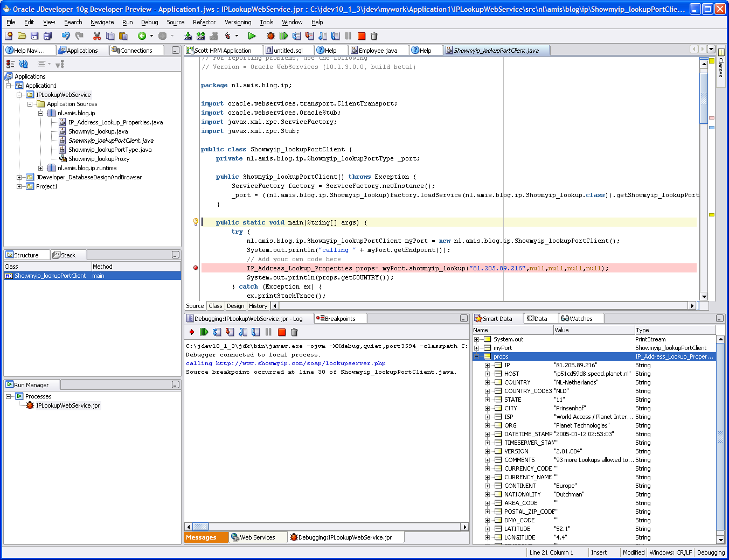This screenshot has width=729, height=560.
Task: Open the Refactor menu
Action: tap(204, 22)
